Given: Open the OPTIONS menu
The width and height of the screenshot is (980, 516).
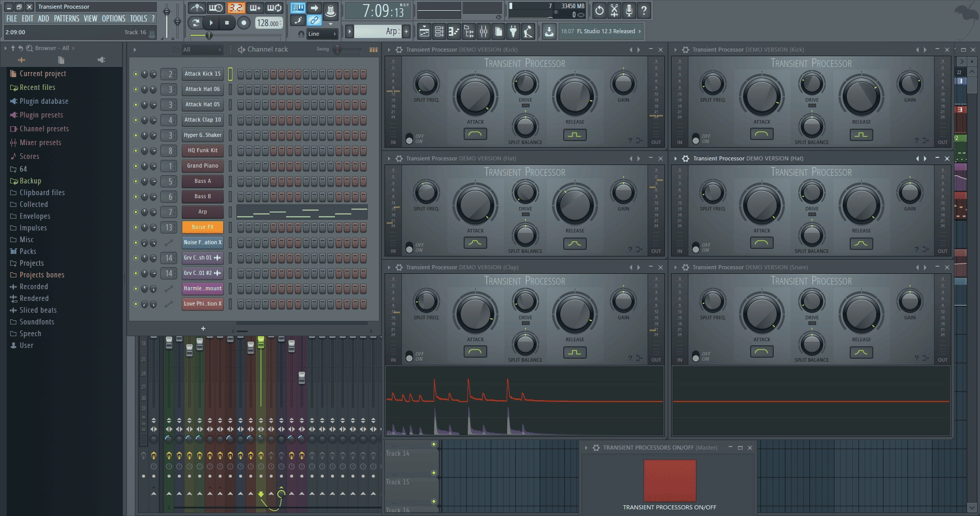Looking at the screenshot, I should [113, 18].
